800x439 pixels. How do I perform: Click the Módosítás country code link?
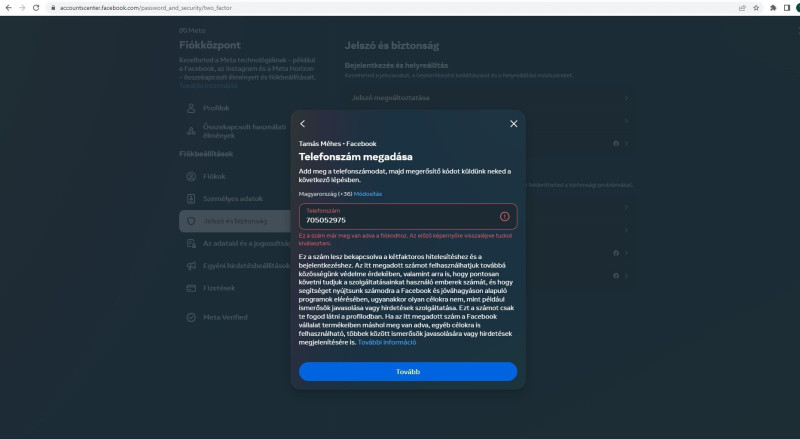[367, 194]
